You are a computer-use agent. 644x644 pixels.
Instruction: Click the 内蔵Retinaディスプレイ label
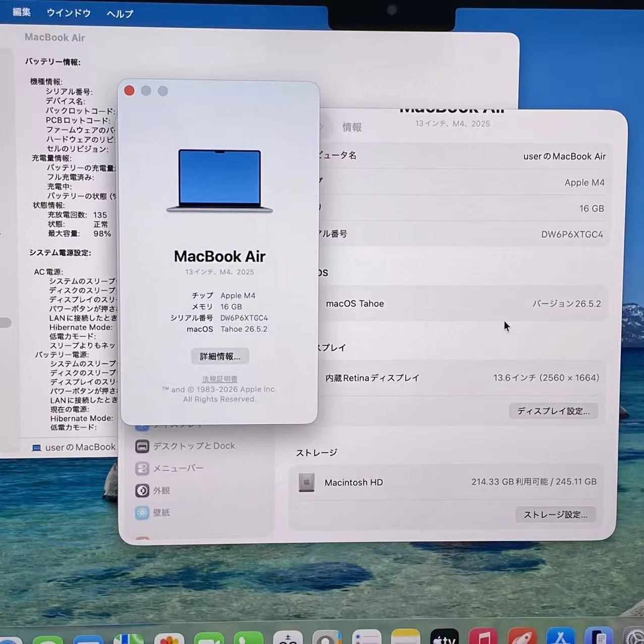point(372,378)
